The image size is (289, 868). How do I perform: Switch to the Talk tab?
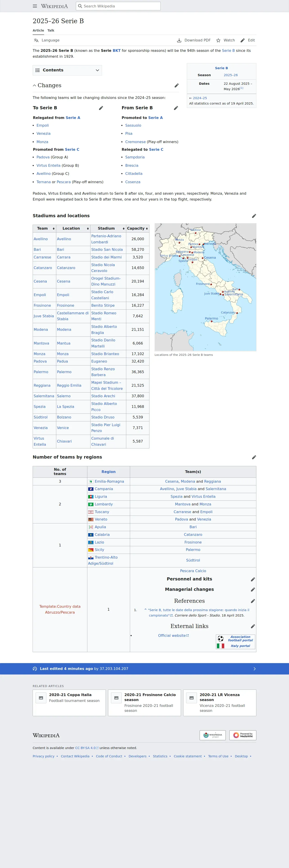point(51,30)
